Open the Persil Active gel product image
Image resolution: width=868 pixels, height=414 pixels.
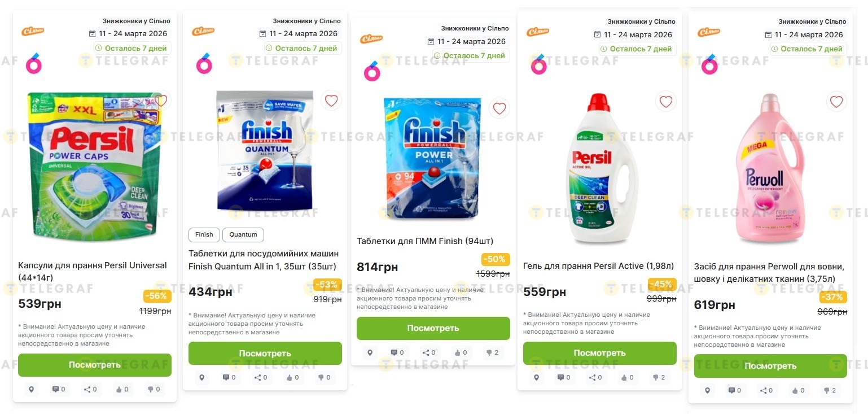pyautogui.click(x=599, y=169)
